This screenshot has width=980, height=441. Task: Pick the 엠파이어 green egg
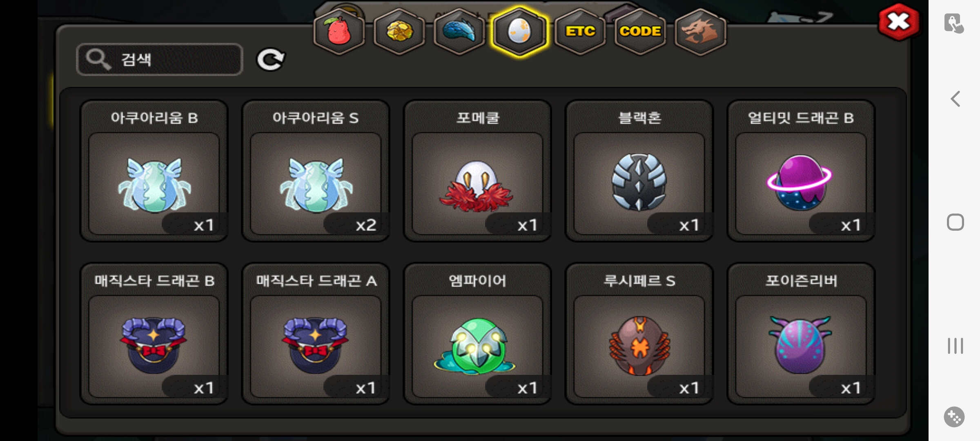click(x=477, y=334)
